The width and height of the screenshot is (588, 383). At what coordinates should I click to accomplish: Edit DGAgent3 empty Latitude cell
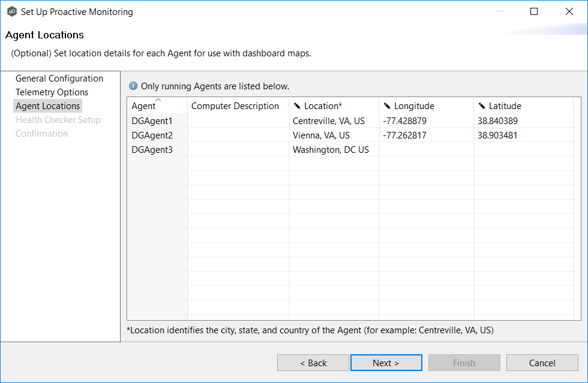(x=522, y=150)
